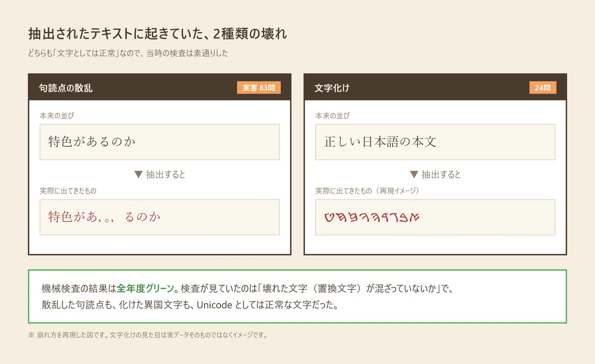Screen dimensions: 595x364
Task: Click the green-bordered summary box
Action: (297, 297)
